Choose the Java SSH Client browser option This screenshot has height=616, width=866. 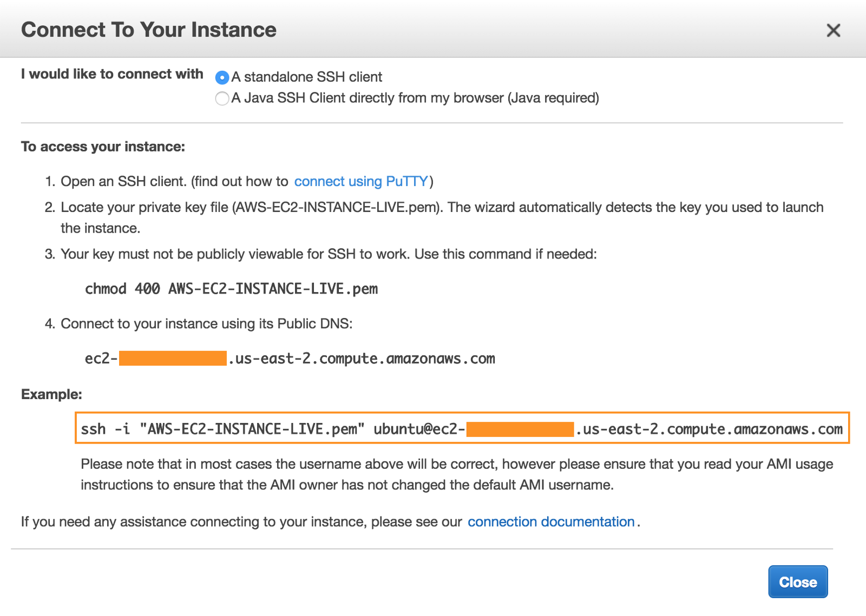tap(222, 98)
